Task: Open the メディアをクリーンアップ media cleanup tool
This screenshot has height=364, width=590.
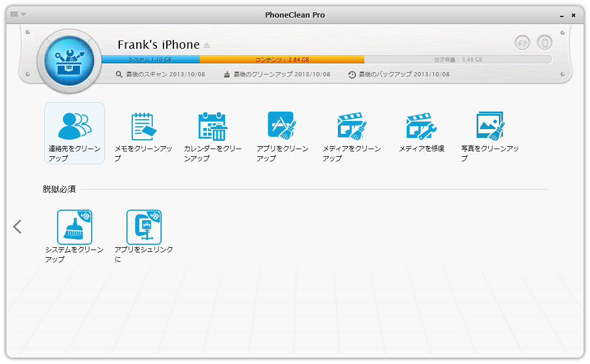Action: tap(351, 137)
